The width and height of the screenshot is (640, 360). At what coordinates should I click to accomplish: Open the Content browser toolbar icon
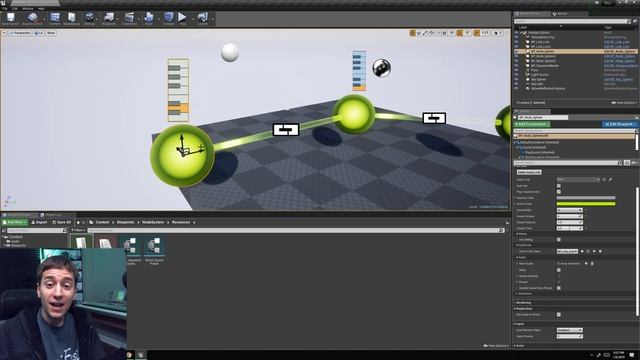pyautogui.click(x=54, y=18)
